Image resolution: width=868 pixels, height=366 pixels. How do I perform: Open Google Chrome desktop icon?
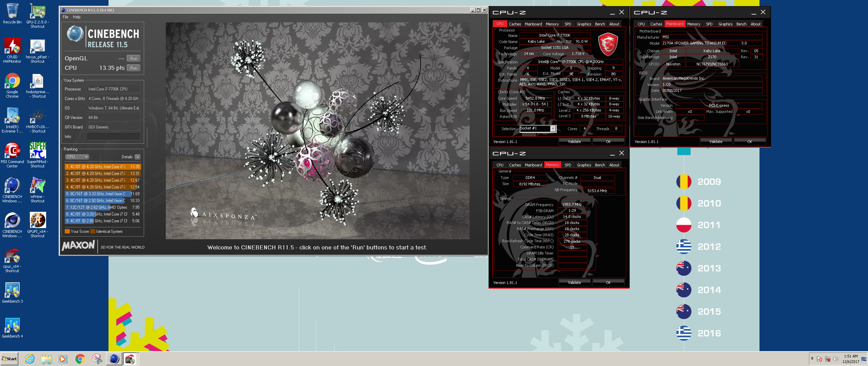[x=12, y=86]
